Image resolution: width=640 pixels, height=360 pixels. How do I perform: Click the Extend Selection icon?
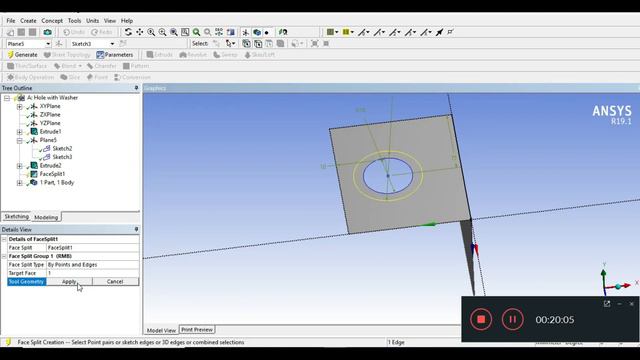[296, 43]
